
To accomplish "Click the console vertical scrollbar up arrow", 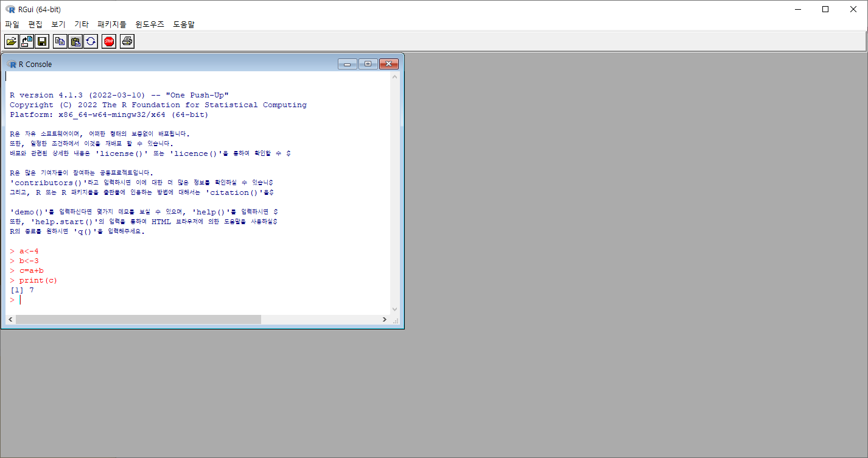I will [x=394, y=77].
